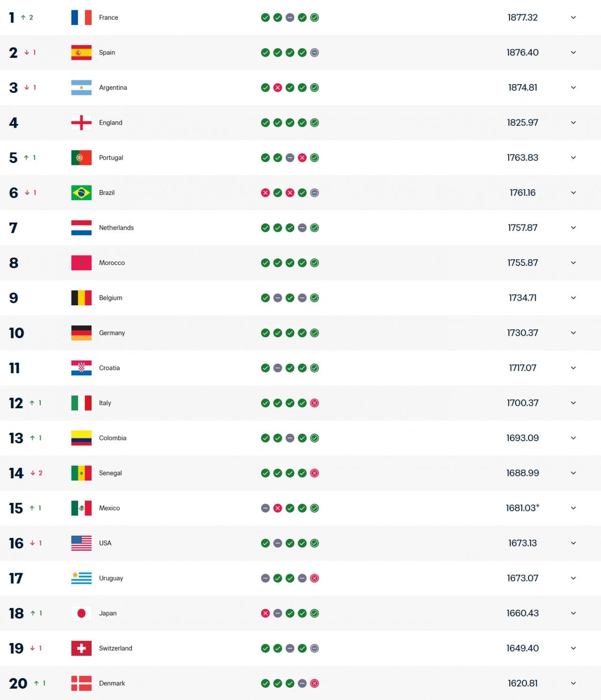Click France's flag icon
Screen dimensions: 601x700
point(81,17)
